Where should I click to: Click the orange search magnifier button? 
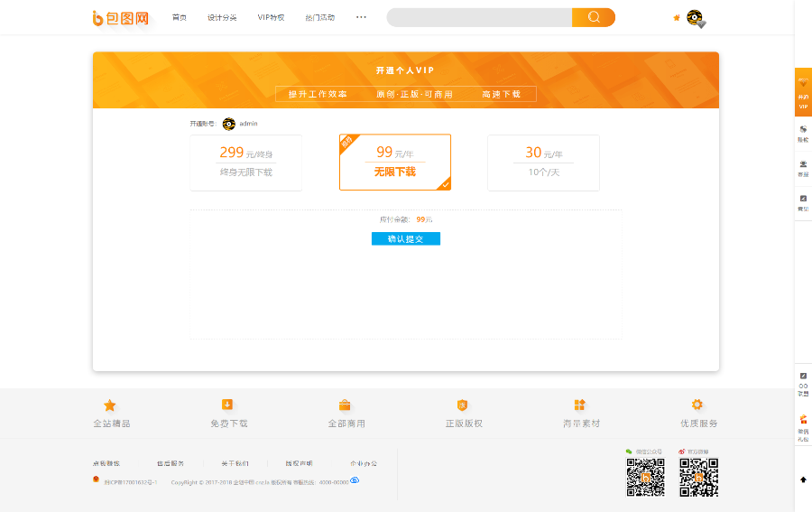(594, 18)
